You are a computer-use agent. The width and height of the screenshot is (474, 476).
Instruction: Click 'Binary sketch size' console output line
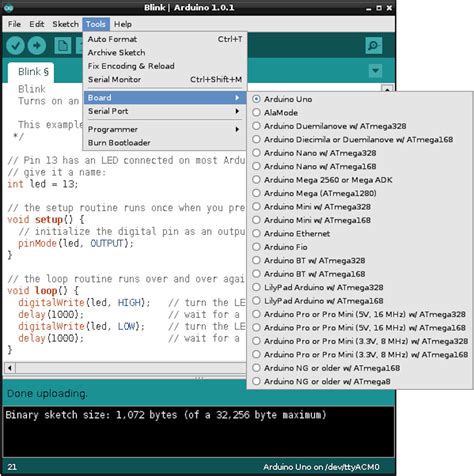tap(166, 415)
